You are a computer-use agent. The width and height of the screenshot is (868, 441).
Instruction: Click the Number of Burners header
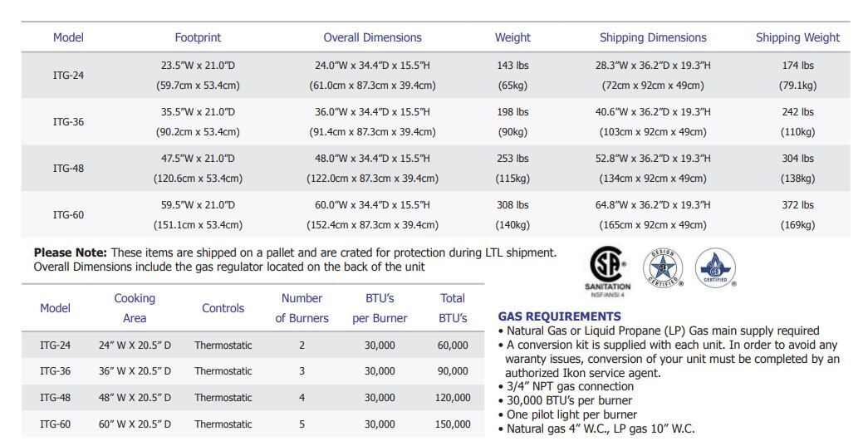(x=302, y=308)
